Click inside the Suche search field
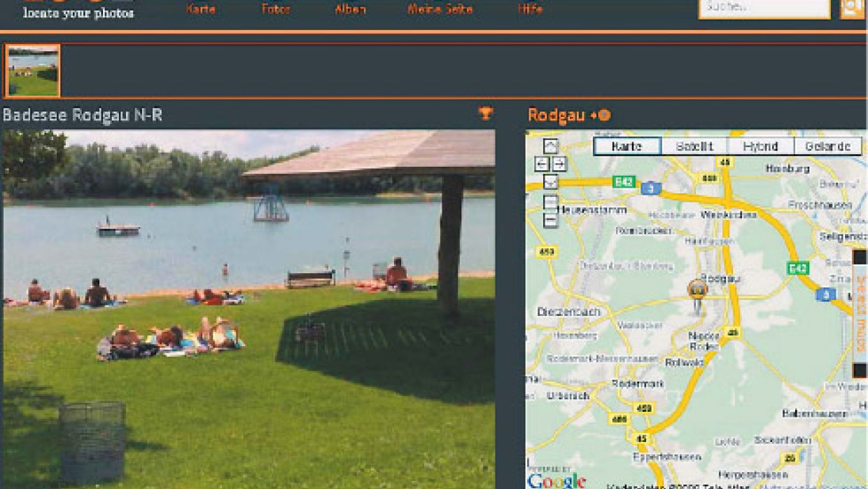 coord(764,8)
